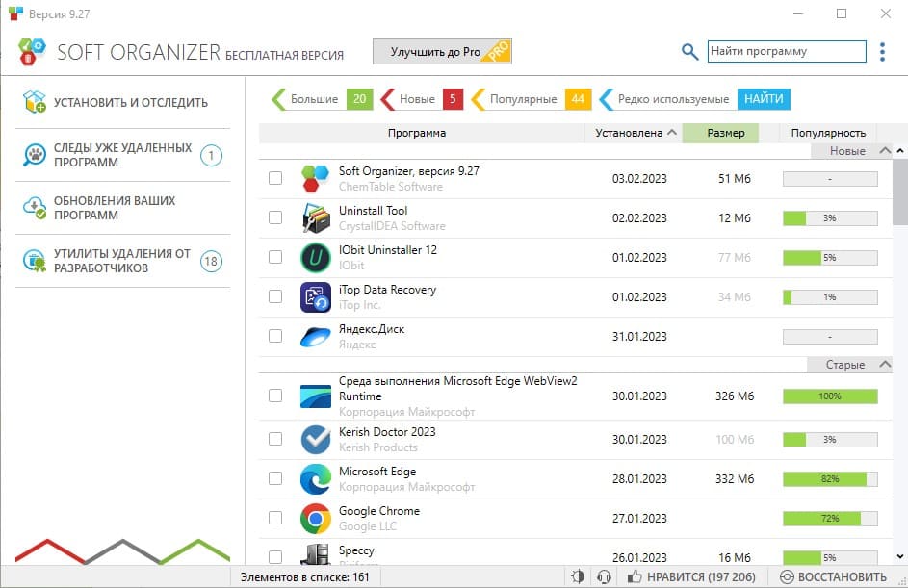Click the Редко используемые НАЙТИ filter
The height and width of the screenshot is (588, 908).
pos(695,99)
